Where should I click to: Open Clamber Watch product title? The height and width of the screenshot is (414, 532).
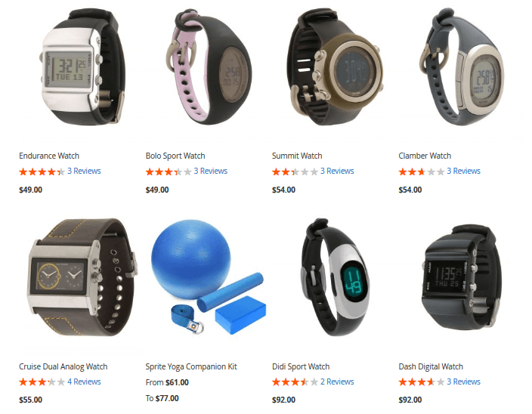point(425,156)
